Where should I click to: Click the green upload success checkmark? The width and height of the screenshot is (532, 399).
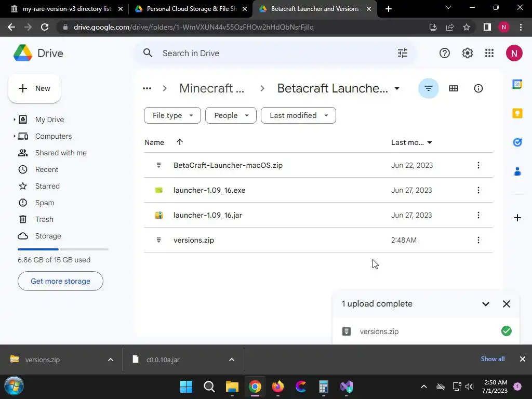[506, 331]
